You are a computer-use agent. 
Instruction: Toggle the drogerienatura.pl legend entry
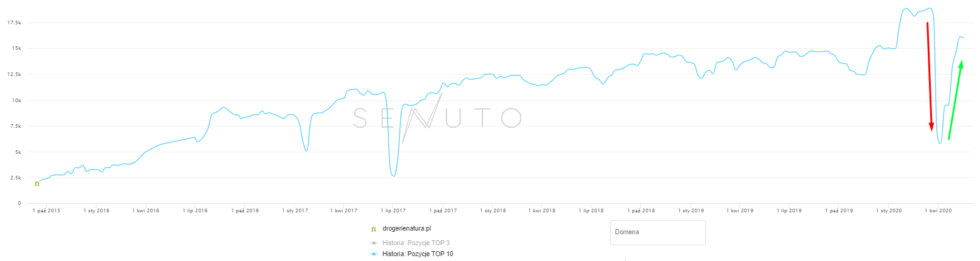406,229
